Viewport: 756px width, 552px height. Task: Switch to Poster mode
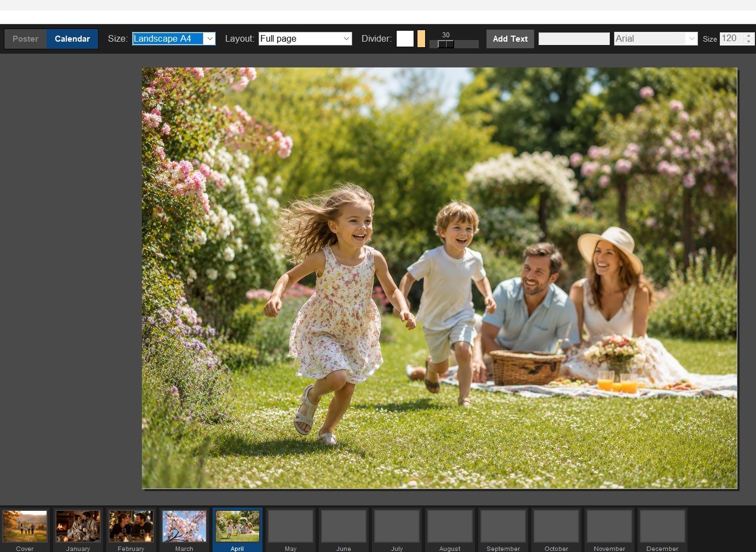[26, 39]
